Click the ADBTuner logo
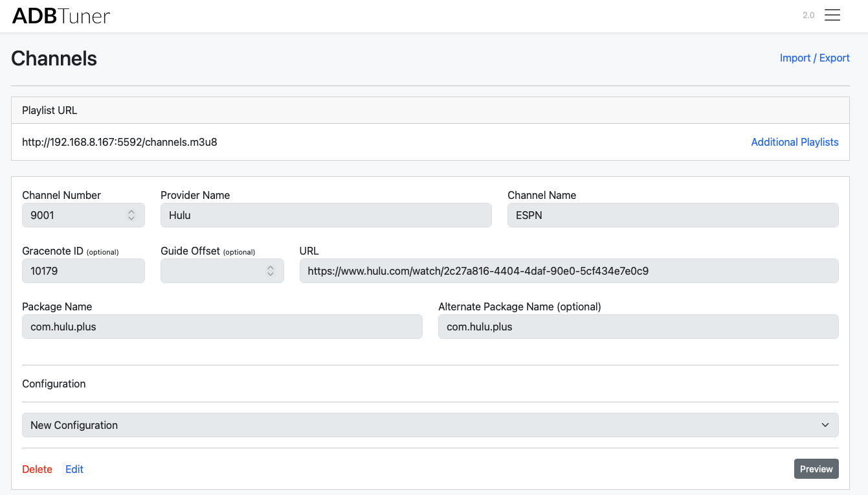 (x=61, y=16)
